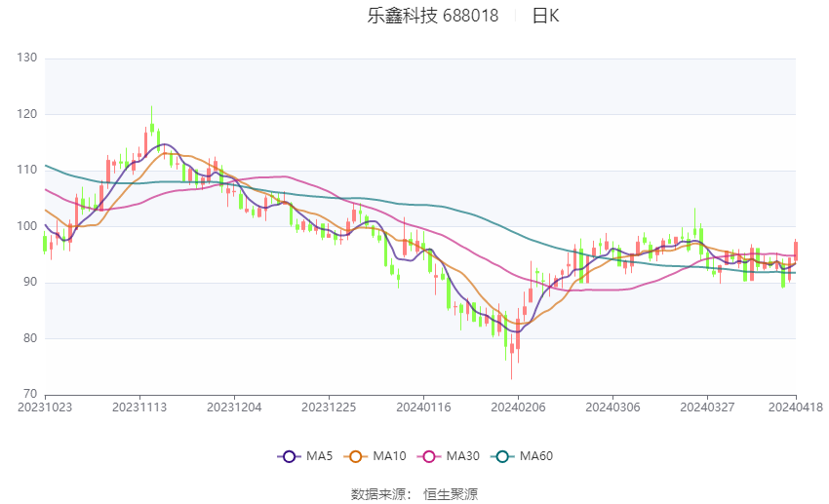
Task: Click the x-axis date label 20240306
Action: coord(612,407)
